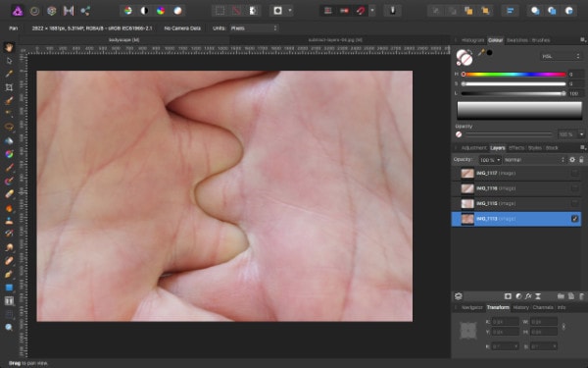This screenshot has height=368, width=588.
Task: Open the snapping options dropdown arrow
Action: coord(372,11)
